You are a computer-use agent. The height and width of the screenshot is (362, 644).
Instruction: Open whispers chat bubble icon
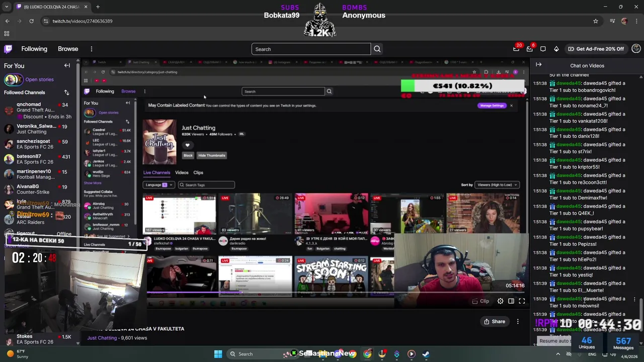tap(543, 49)
